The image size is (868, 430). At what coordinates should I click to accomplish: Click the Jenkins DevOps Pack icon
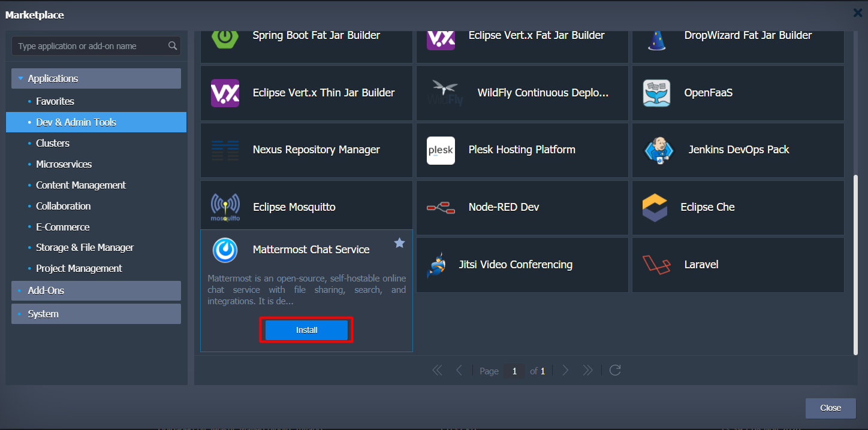659,150
